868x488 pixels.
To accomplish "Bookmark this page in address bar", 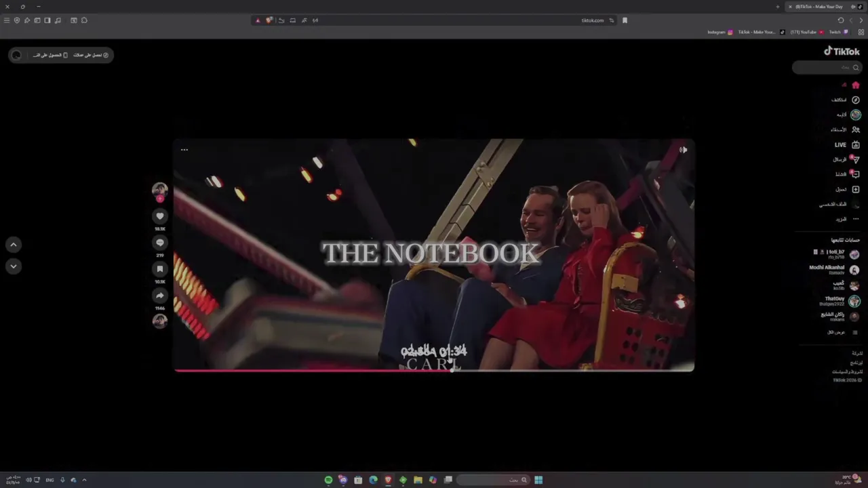I will 625,20.
